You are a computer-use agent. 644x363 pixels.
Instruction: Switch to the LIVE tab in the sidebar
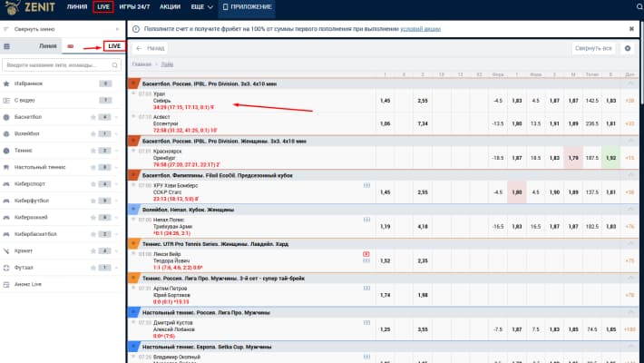(114, 46)
